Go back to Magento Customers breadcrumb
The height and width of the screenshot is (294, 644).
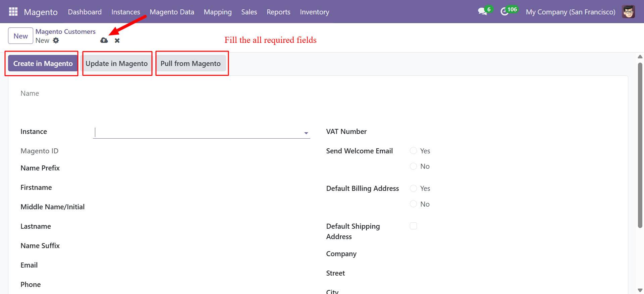[x=65, y=31]
